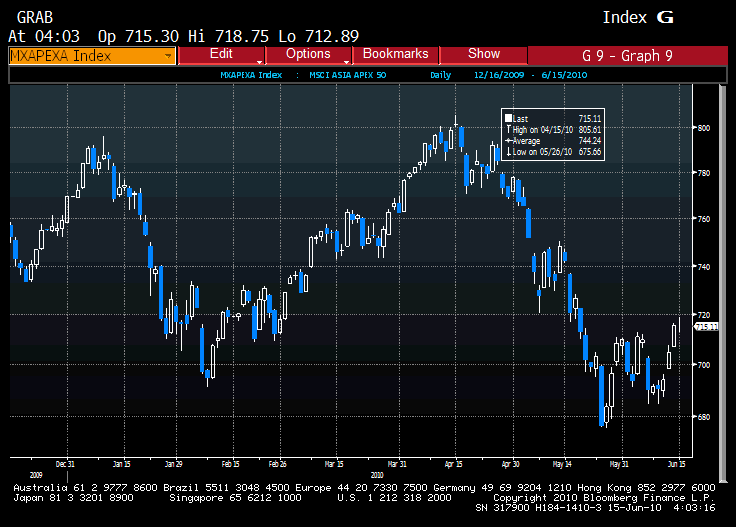
Task: Click the High on 04/15/10 legend entry
Action: click(x=553, y=130)
